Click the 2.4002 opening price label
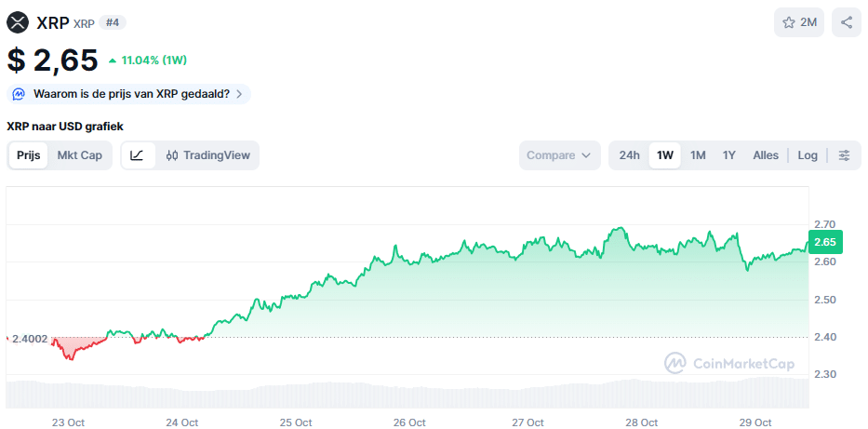Image resolution: width=868 pixels, height=429 pixels. [x=30, y=339]
